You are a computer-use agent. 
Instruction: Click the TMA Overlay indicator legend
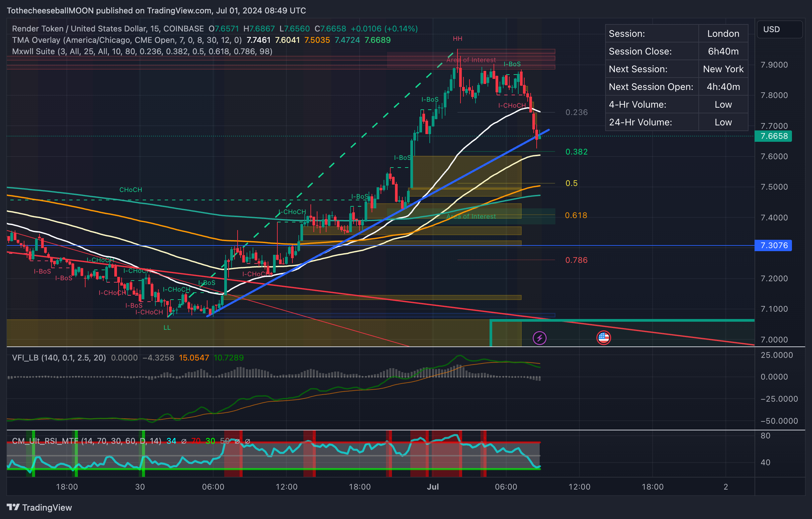(x=127, y=40)
